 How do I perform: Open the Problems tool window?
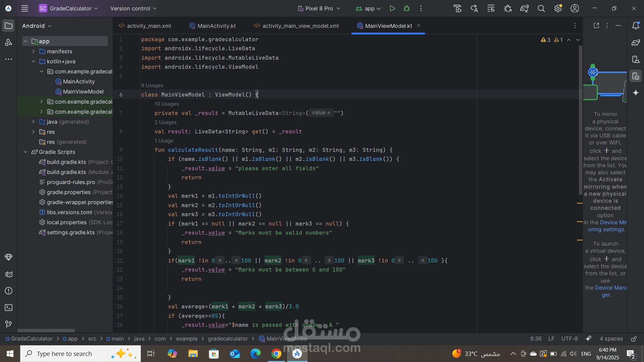(9, 291)
